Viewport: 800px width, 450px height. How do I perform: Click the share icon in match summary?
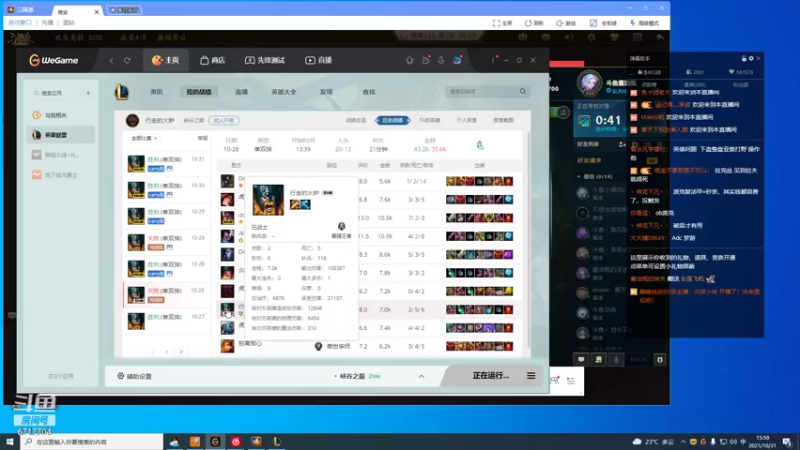click(480, 145)
